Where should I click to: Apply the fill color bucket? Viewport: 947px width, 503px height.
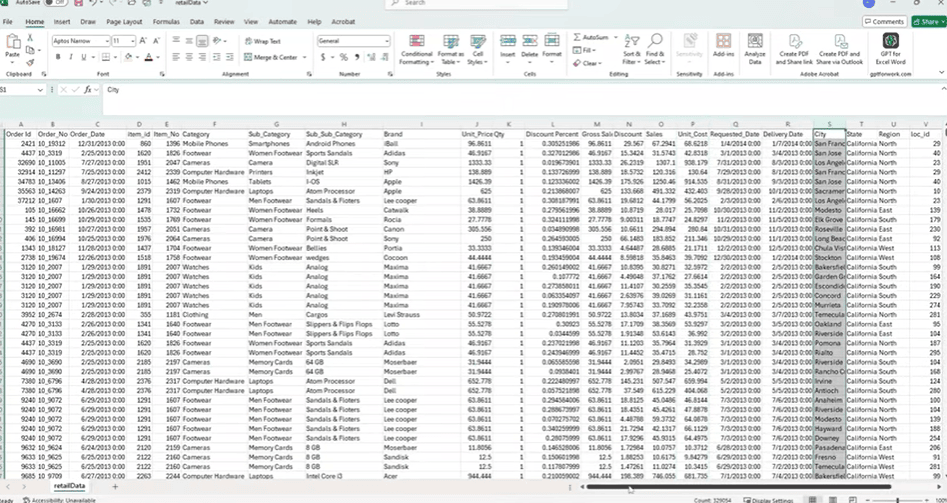pos(127,57)
